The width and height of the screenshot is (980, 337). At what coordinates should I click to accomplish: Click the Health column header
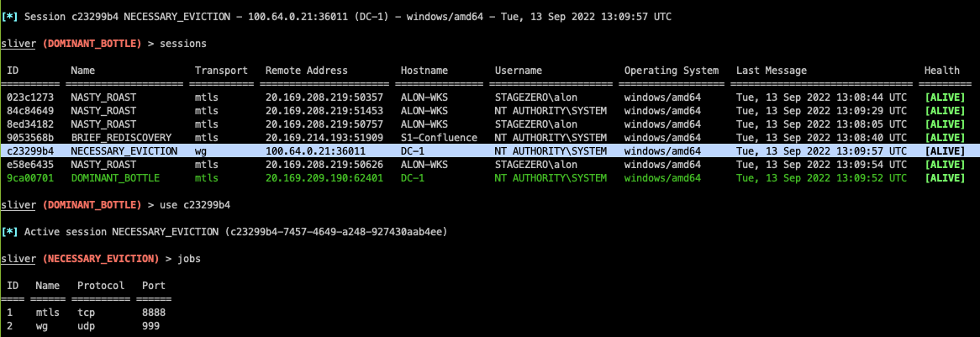coord(942,71)
